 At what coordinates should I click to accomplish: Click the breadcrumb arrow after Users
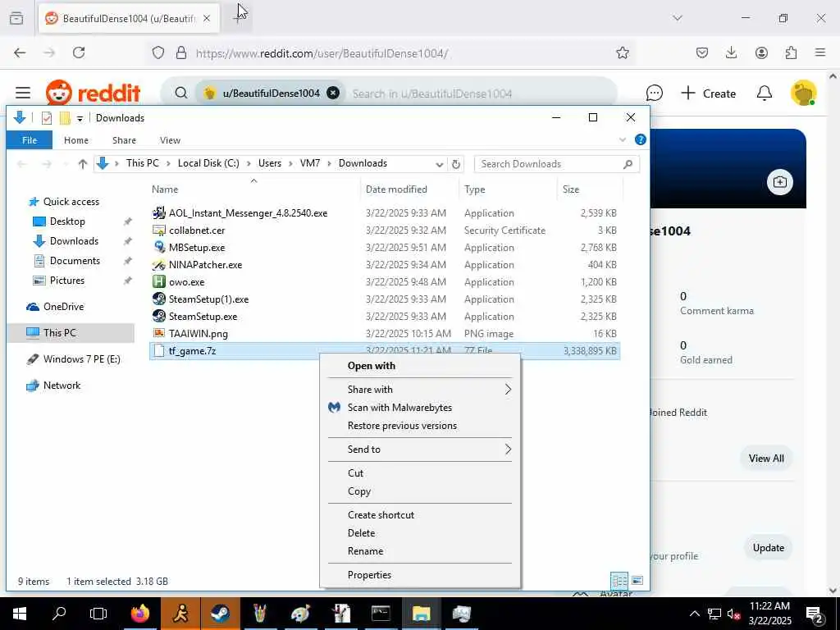(291, 163)
